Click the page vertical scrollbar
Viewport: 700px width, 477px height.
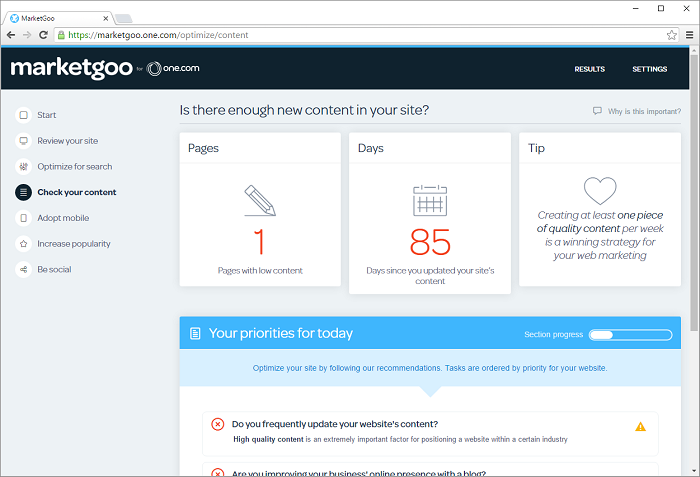[x=693, y=192]
